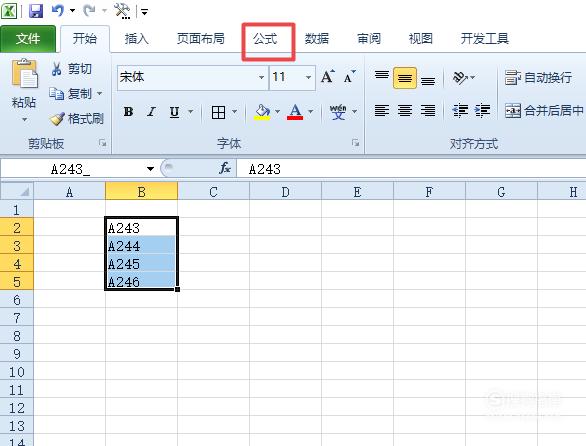This screenshot has height=446, width=586.
Task: Expand the 复制 copy dropdown arrow
Action: tap(100, 93)
